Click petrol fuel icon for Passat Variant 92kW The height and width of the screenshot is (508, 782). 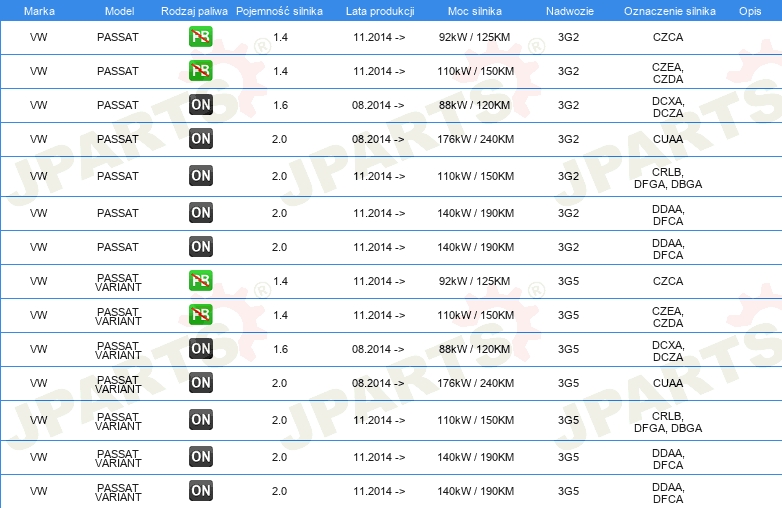(200, 281)
